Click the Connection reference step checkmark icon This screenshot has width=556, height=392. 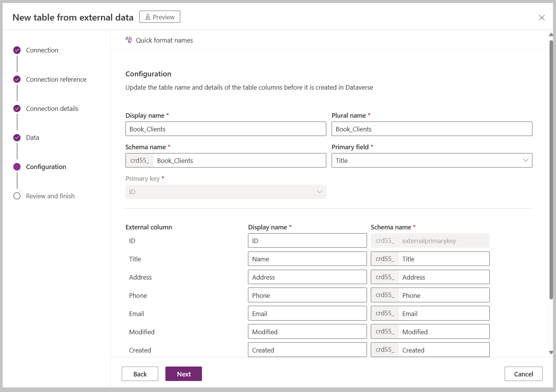tap(17, 79)
